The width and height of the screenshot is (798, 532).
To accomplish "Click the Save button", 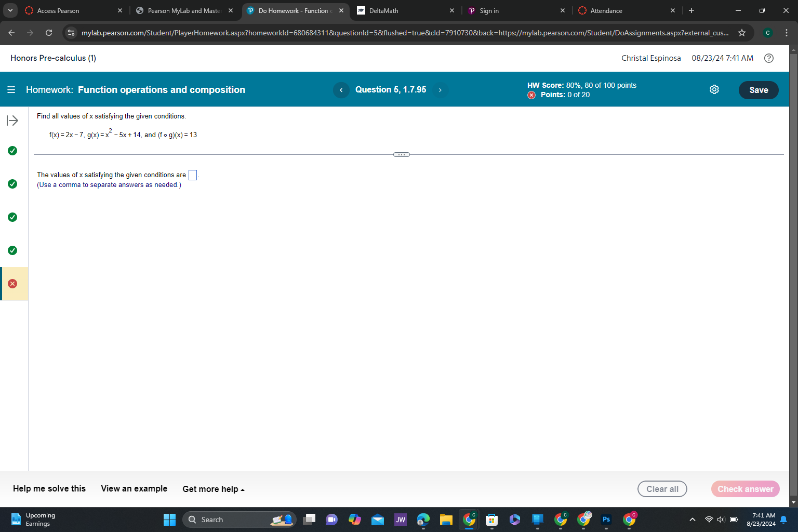I will coord(759,90).
